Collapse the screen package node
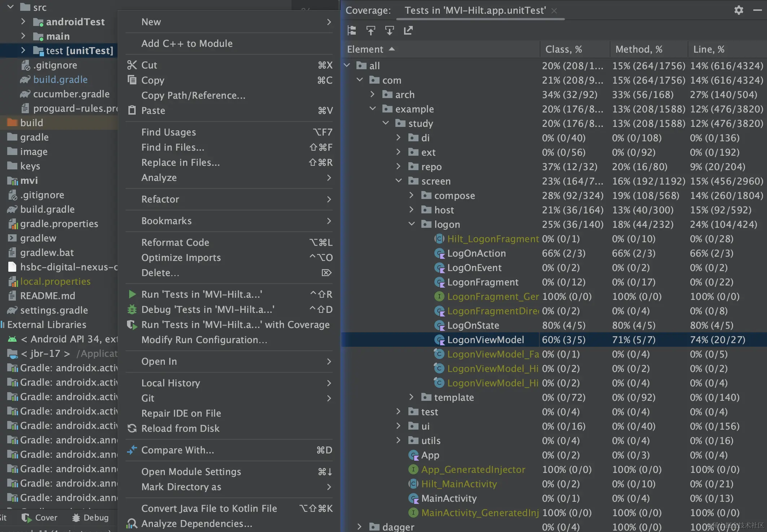The image size is (767, 532). pyautogui.click(x=399, y=181)
